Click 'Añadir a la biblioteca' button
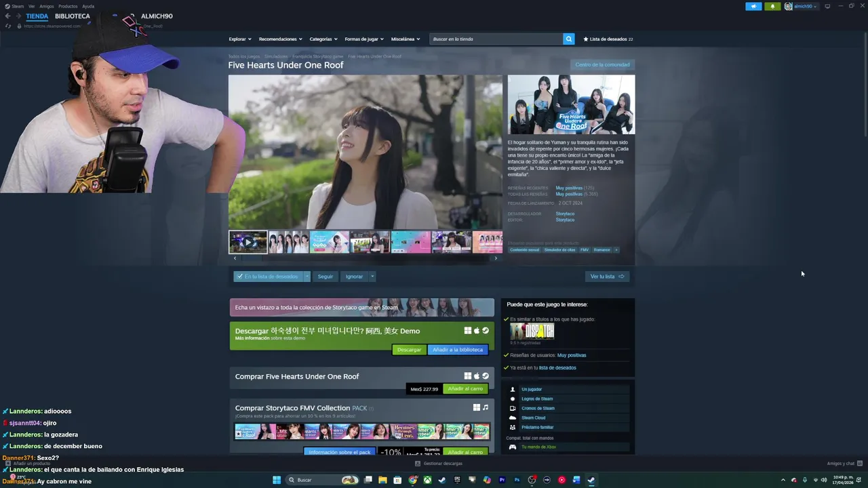Image resolution: width=868 pixels, height=488 pixels. coord(458,350)
